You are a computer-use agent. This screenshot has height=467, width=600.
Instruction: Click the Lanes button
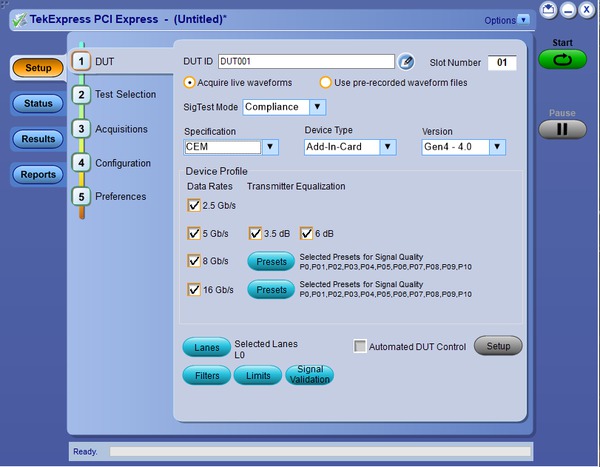(207, 348)
